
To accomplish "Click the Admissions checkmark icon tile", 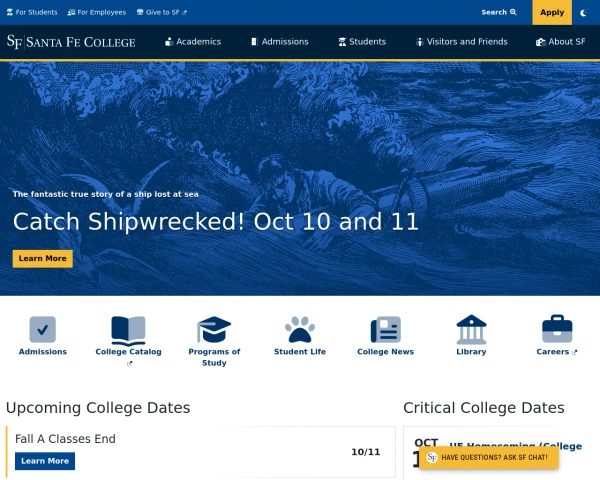I will pyautogui.click(x=42, y=329).
